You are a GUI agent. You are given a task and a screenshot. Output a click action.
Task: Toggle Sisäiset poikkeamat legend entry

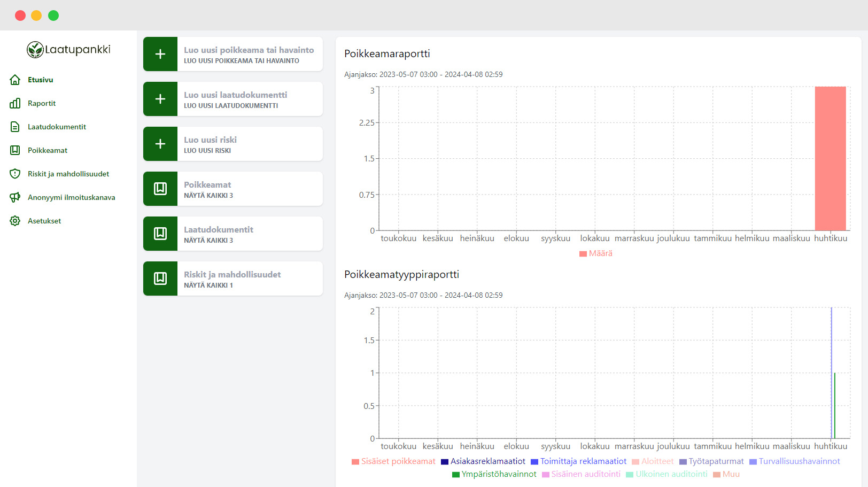(394, 461)
